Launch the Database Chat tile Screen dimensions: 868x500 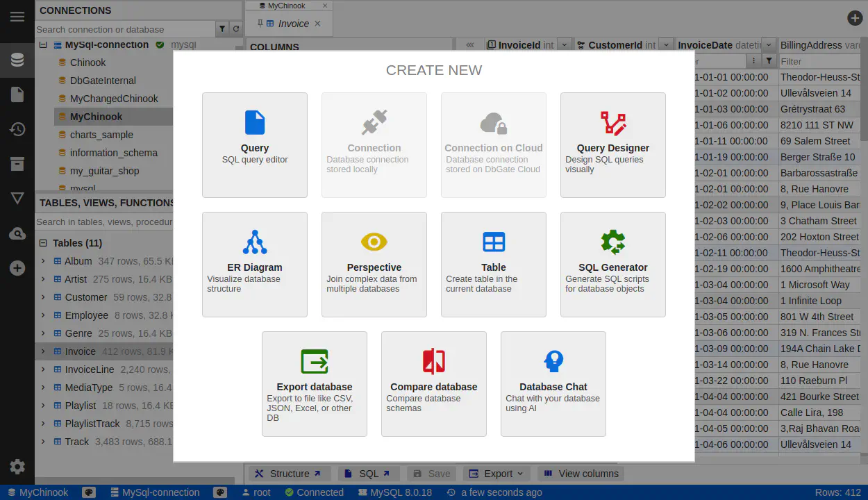pyautogui.click(x=553, y=383)
